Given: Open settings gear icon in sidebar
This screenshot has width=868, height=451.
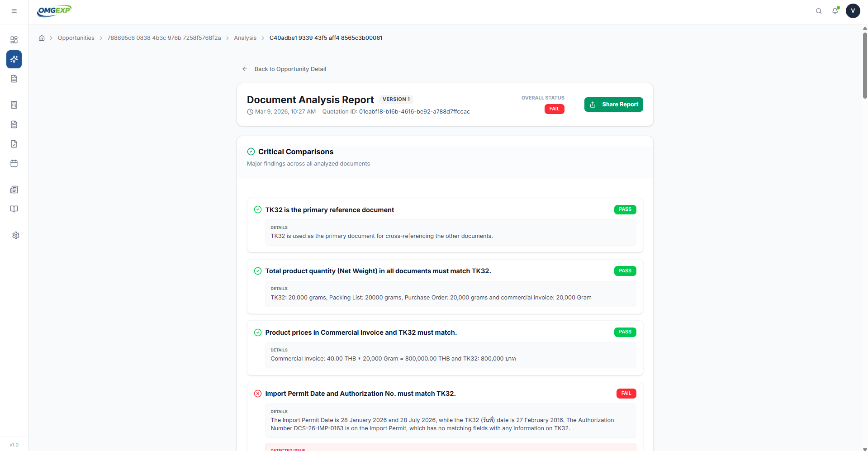Looking at the screenshot, I should click(x=16, y=235).
